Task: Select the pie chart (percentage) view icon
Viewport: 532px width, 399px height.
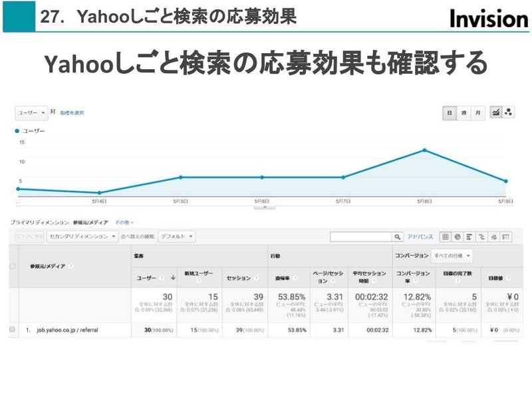Action: point(458,237)
